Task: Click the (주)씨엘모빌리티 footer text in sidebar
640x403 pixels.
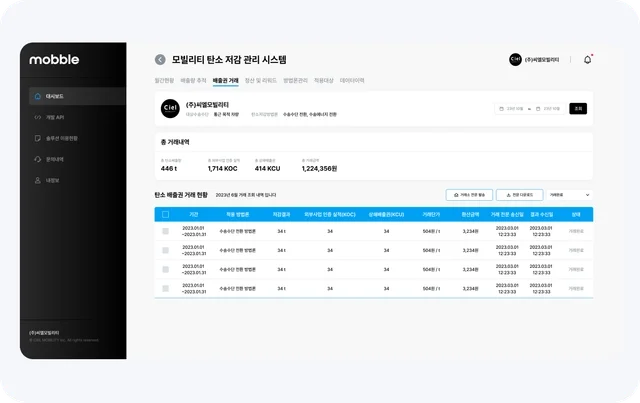Action: (44, 333)
